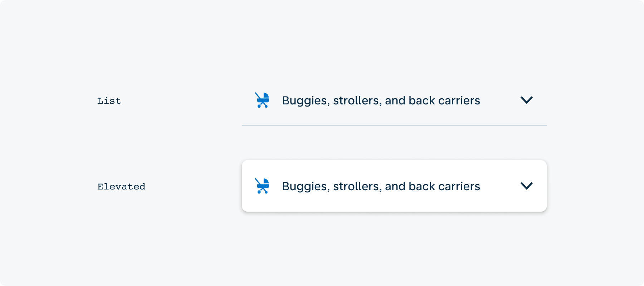
Task: Click the white Elevated card's left padding before the icon
Action: click(x=248, y=186)
